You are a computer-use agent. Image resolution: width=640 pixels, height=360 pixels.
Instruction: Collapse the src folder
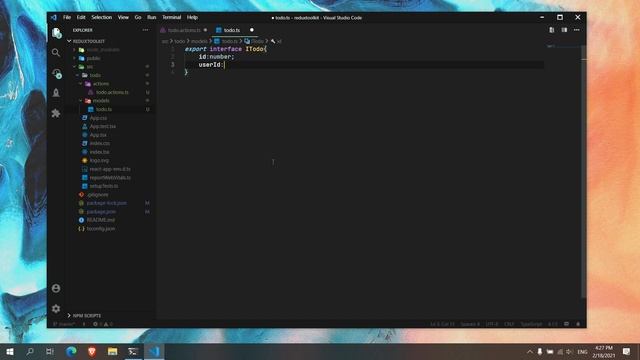[75, 67]
